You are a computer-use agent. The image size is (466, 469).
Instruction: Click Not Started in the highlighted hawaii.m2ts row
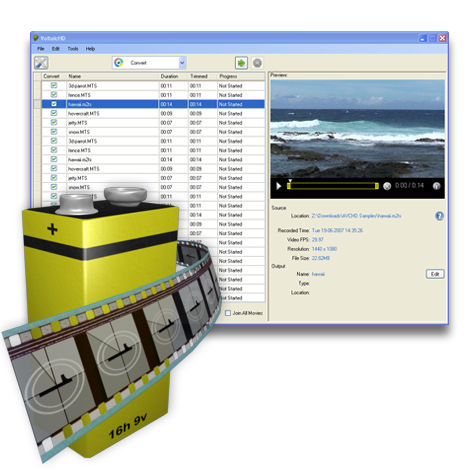click(230, 104)
